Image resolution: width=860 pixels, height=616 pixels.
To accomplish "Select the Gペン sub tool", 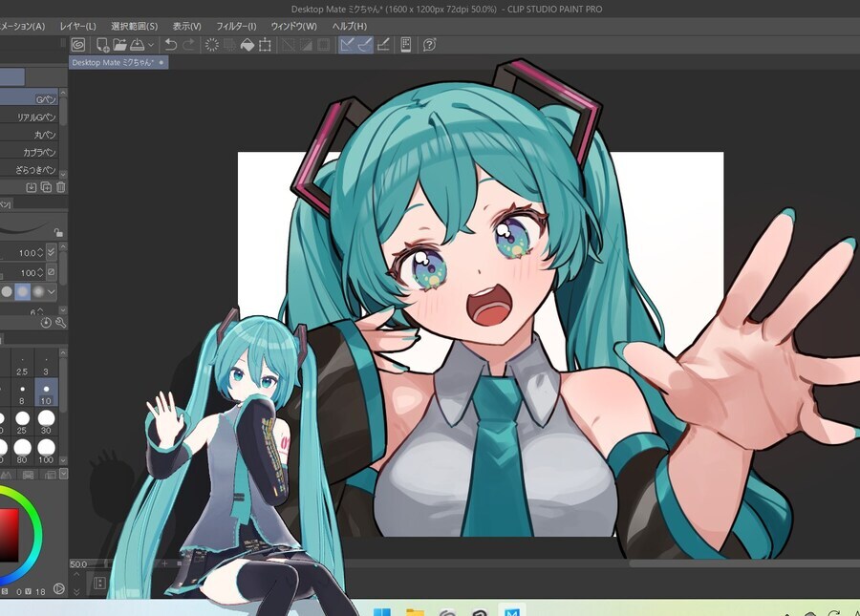I will click(29, 98).
